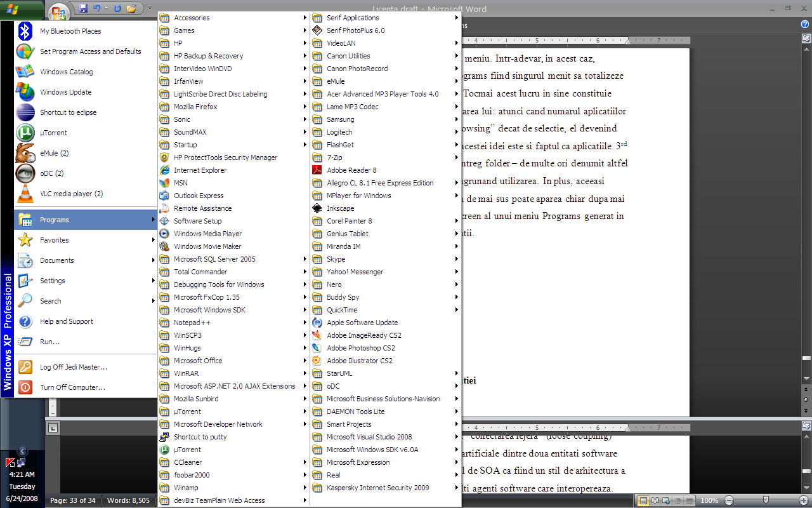The image size is (812, 508).
Task: Click the Adobe Illustrator CS2 icon
Action: (x=317, y=361)
